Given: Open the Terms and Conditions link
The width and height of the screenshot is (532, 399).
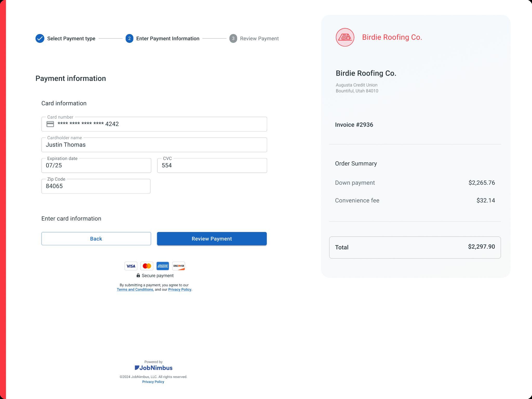Looking at the screenshot, I should 135,290.
